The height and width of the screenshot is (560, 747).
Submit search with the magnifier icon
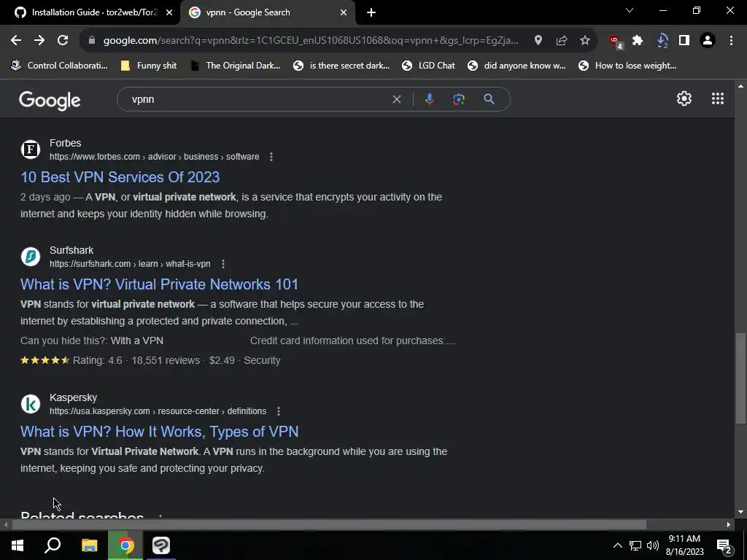pyautogui.click(x=489, y=99)
